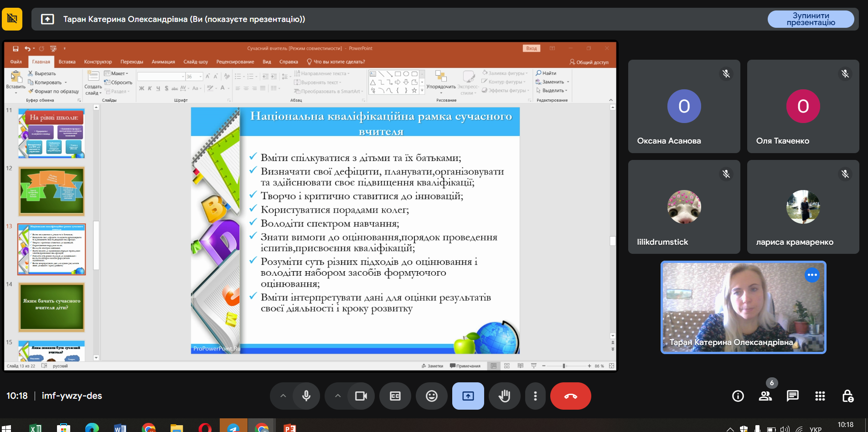
Task: Mute the microphone
Action: (x=306, y=396)
